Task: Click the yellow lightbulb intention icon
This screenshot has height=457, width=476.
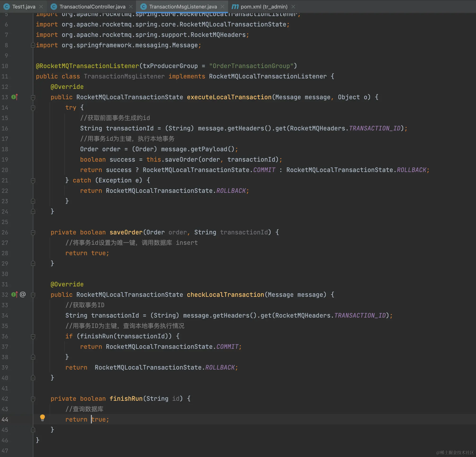Action: pos(42,418)
